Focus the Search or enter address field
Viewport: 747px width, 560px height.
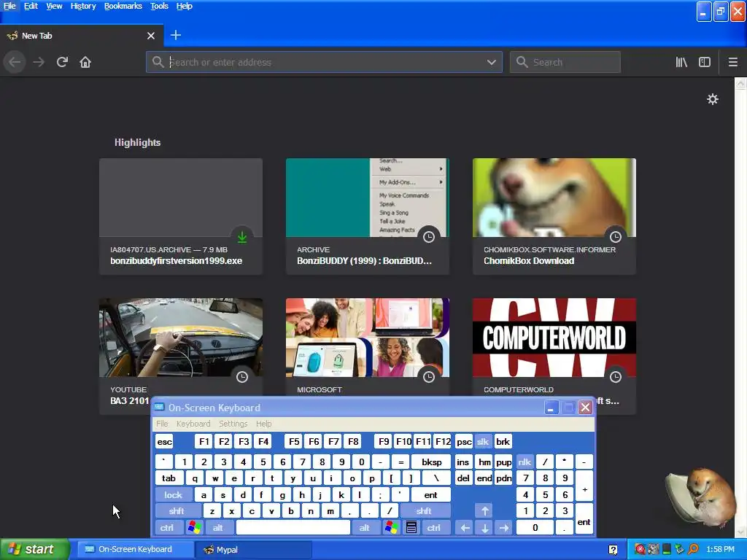coord(324,62)
